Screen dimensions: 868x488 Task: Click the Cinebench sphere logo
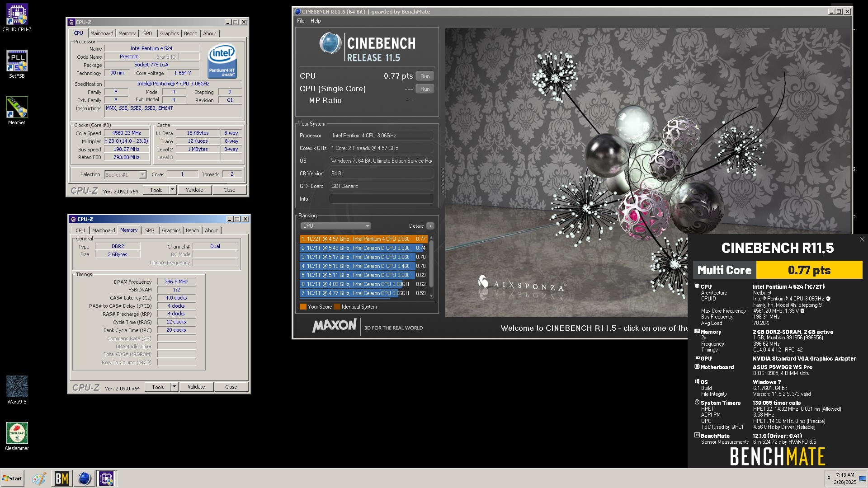[330, 44]
